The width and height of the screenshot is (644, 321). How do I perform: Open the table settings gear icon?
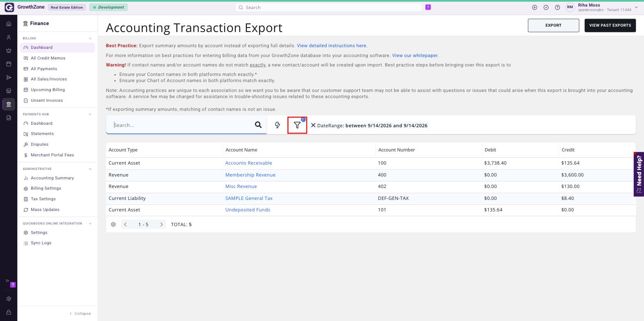tap(113, 225)
